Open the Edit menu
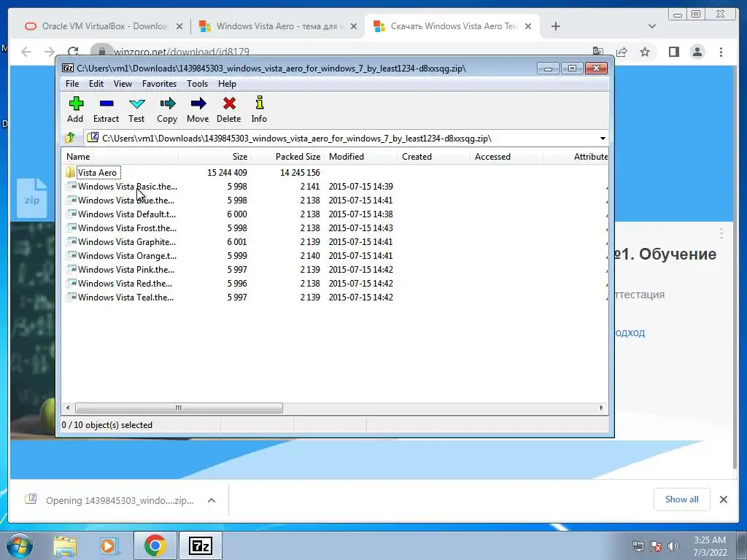Screen dimensions: 747x560 click(x=96, y=84)
